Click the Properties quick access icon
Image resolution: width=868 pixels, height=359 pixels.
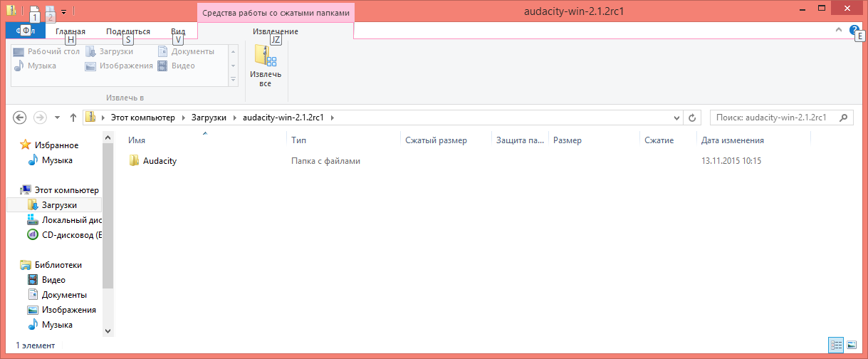[33, 11]
